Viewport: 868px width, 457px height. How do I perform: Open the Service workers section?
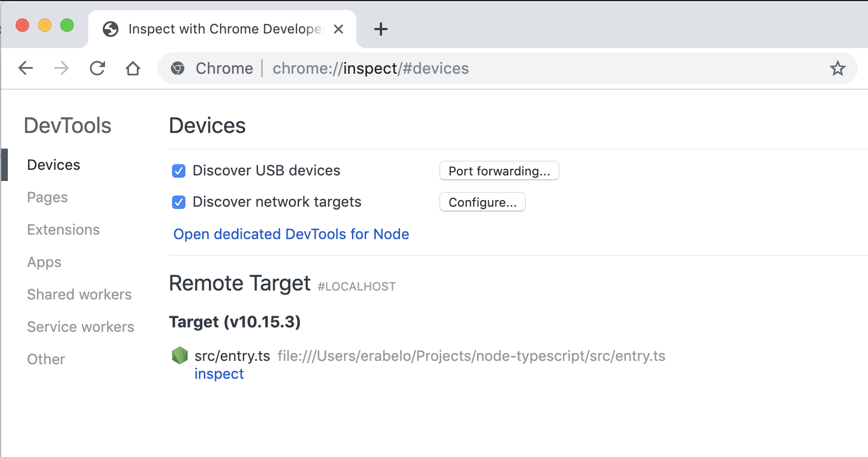80,327
